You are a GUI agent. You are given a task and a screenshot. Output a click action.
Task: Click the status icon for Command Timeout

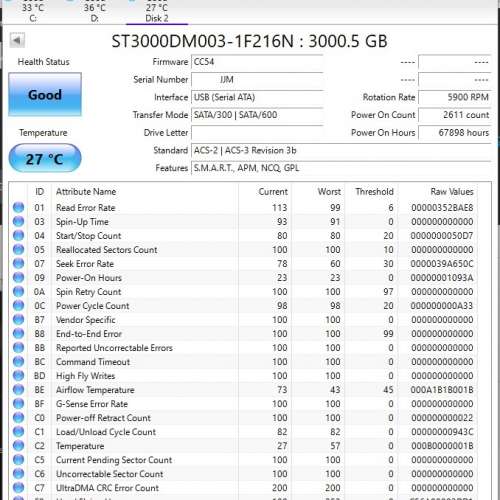pyautogui.click(x=19, y=361)
